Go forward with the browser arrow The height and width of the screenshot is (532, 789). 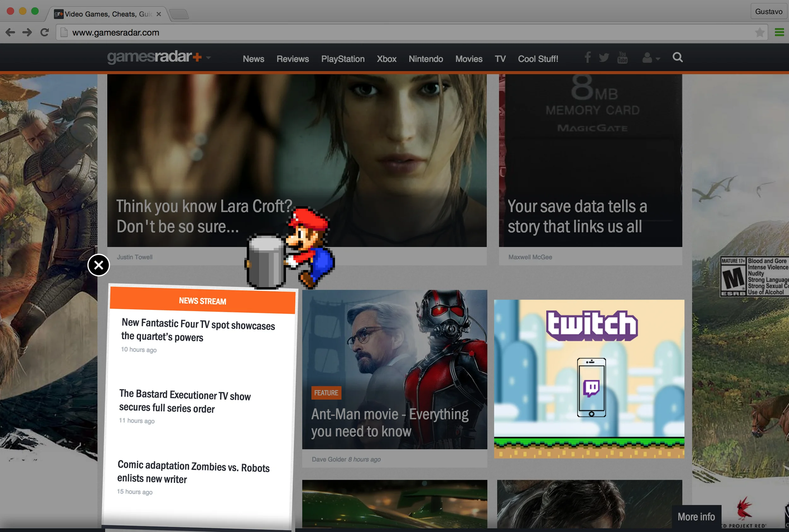point(27,33)
